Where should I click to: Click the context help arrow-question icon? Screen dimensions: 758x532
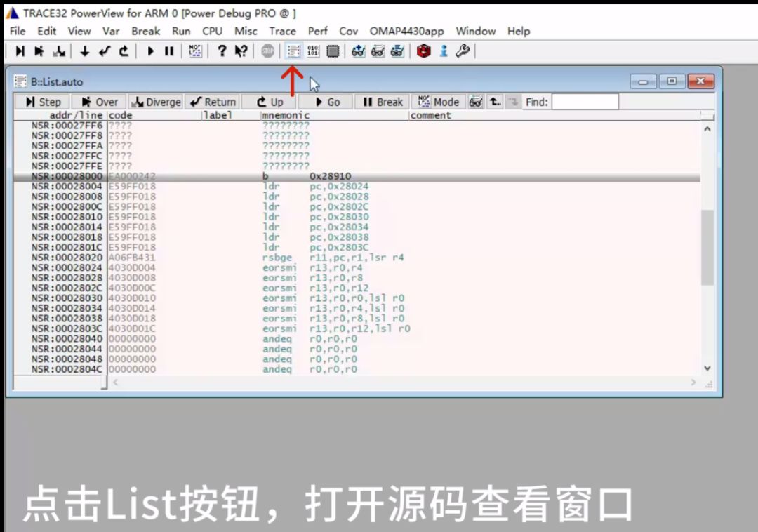tap(242, 51)
